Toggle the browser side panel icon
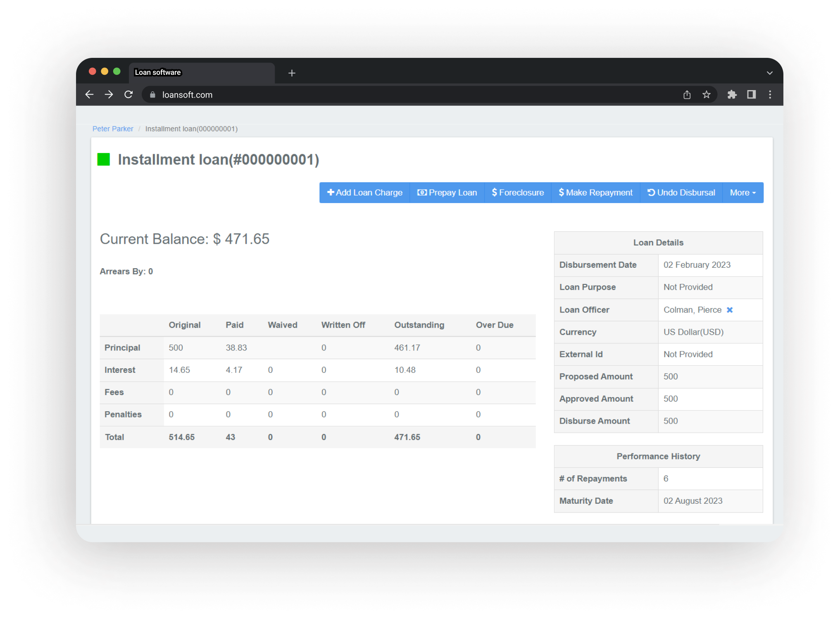The image size is (840, 617). pyautogui.click(x=751, y=95)
